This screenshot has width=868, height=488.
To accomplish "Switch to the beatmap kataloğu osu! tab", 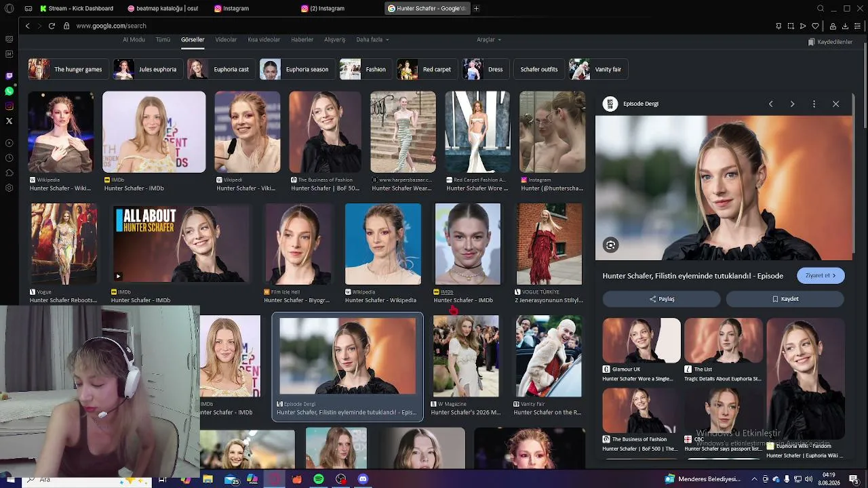I will [163, 9].
